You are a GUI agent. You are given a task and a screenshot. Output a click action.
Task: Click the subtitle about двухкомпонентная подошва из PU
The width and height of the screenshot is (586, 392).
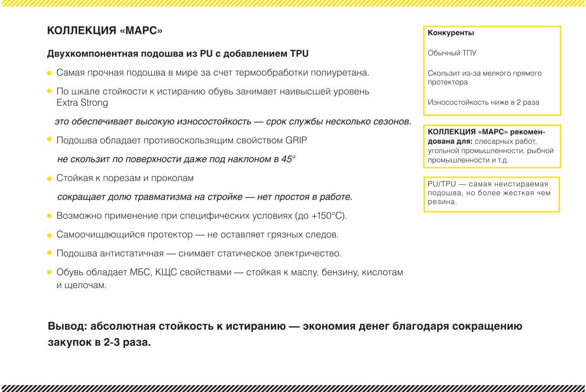point(178,54)
